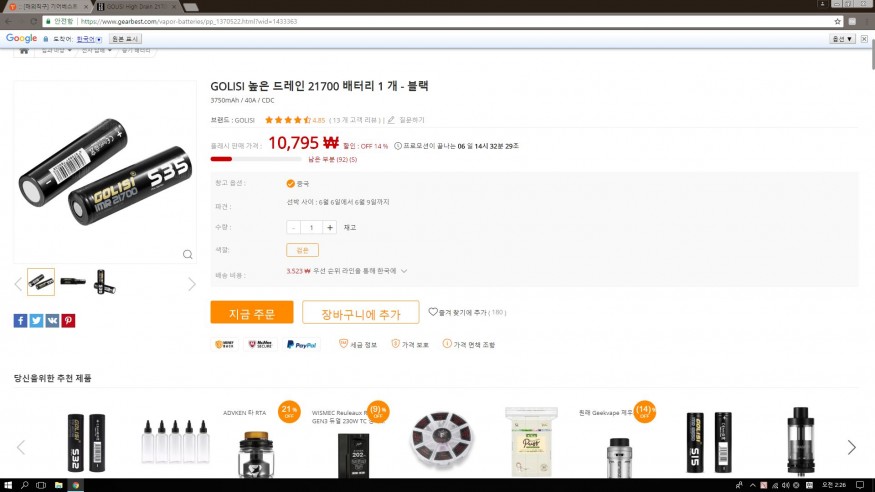The image size is (875, 492).
Task: Click the PayPal payment badge
Action: pyautogui.click(x=301, y=345)
